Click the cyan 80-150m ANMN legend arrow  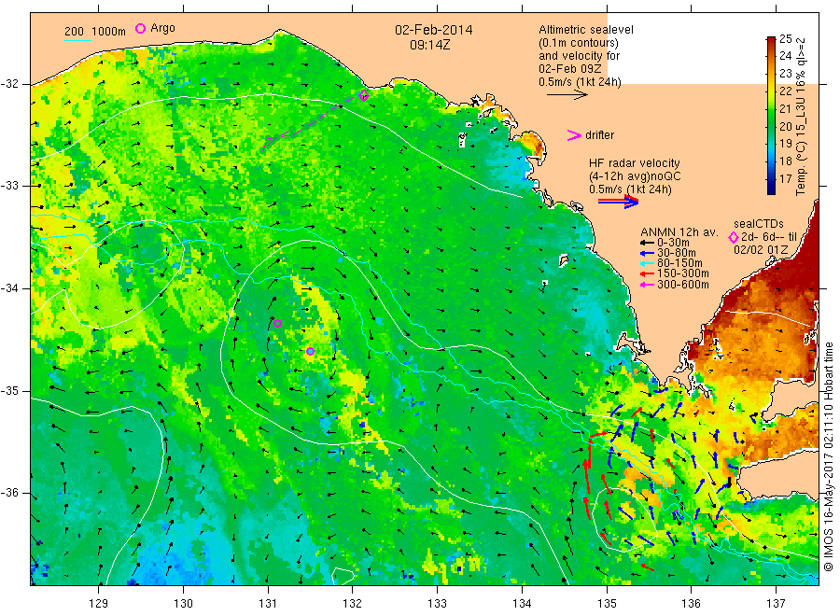pos(647,263)
